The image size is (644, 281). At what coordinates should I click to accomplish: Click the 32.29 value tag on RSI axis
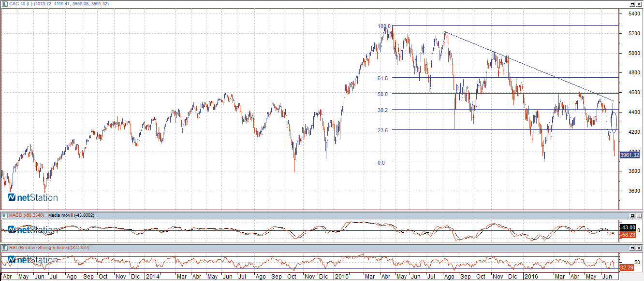pos(627,267)
